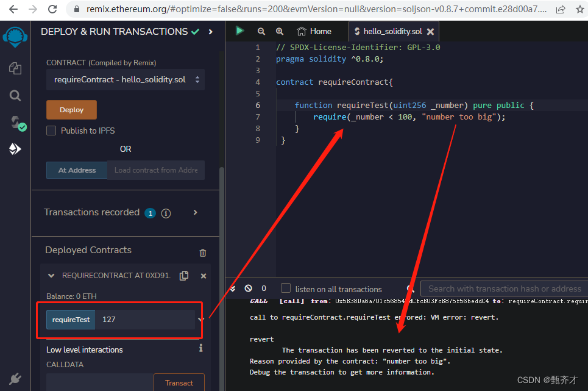This screenshot has height=391, width=588.
Task: Open Low level interactions info icon
Action: point(201,348)
